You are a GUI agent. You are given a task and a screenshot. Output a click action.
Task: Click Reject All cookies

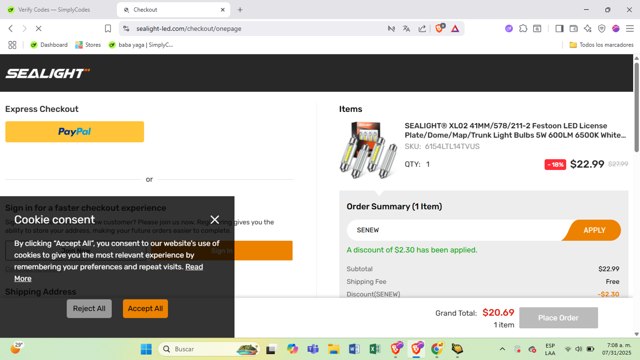[x=89, y=309]
